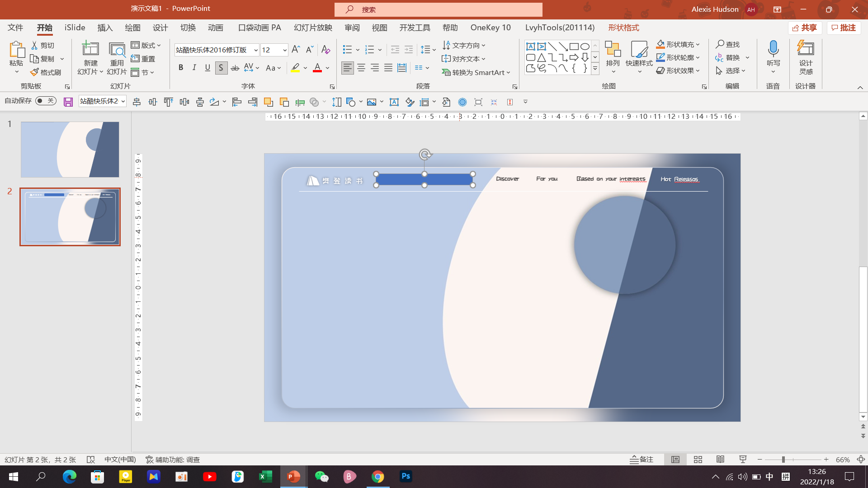Expand the font size dropdown
Image resolution: width=868 pixels, height=488 pixels.
(x=285, y=50)
